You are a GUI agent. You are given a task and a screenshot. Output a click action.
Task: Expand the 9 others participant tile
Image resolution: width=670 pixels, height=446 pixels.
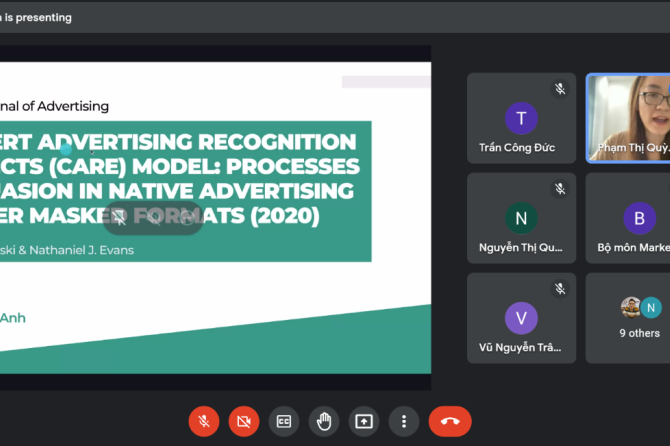(x=639, y=318)
